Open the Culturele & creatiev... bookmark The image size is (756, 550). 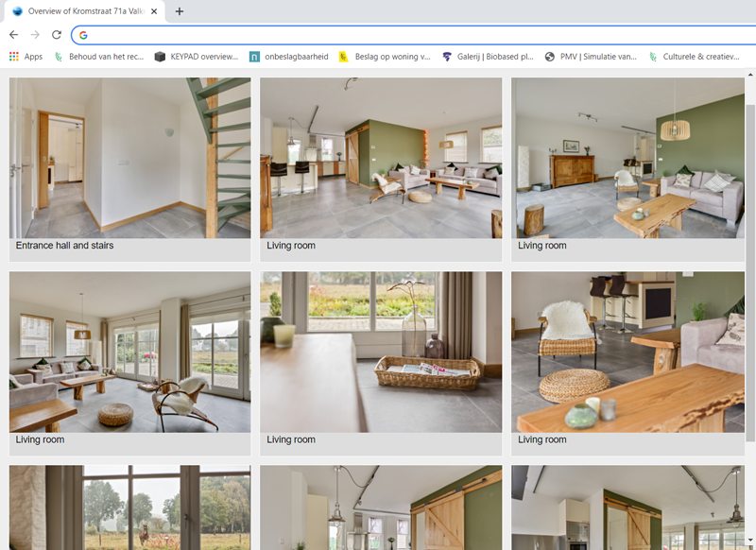[695, 57]
